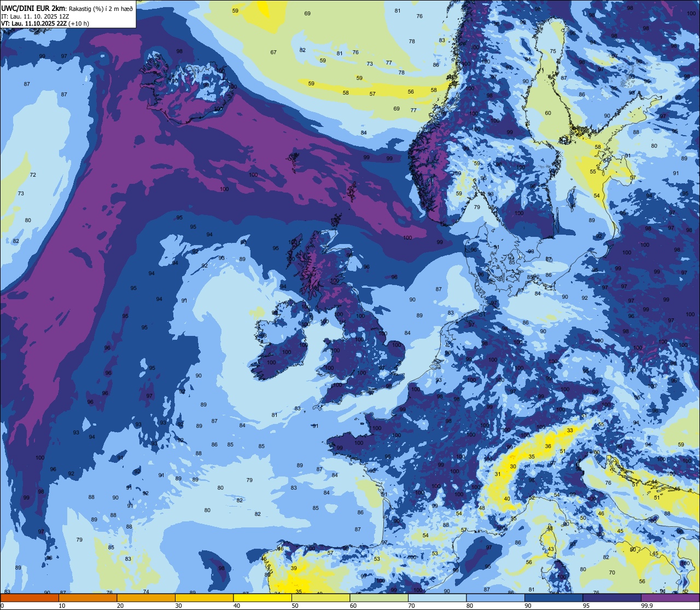
Task: Click the legend scale label '20'
Action: pos(120,606)
